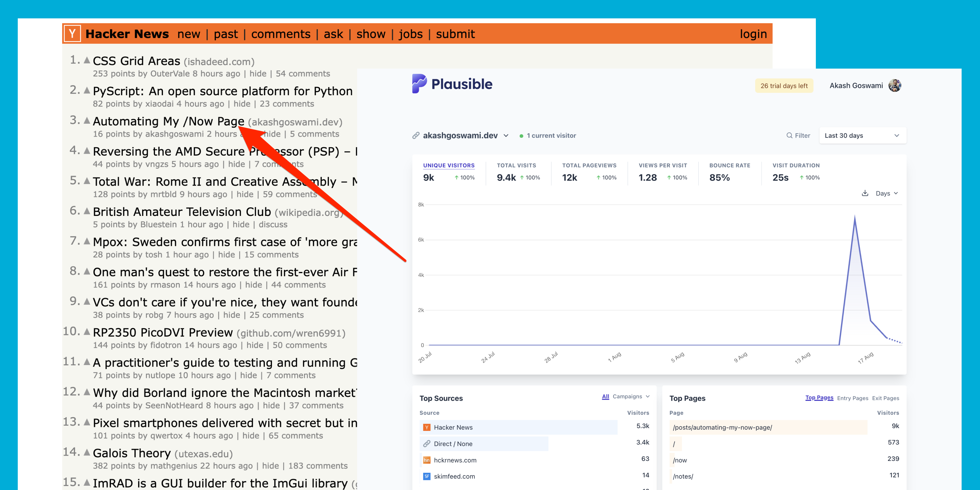This screenshot has width=980, height=490.
Task: Upvote One man's quest story
Action: tap(87, 271)
